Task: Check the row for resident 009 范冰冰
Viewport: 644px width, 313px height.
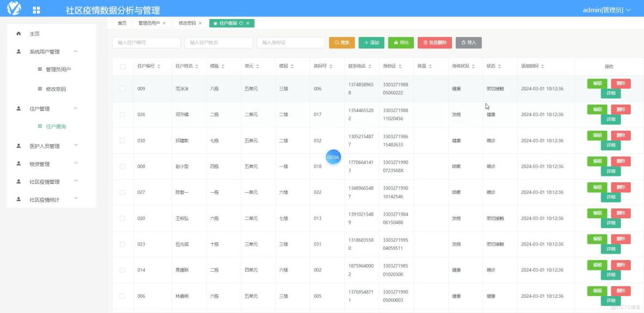Action: point(122,88)
